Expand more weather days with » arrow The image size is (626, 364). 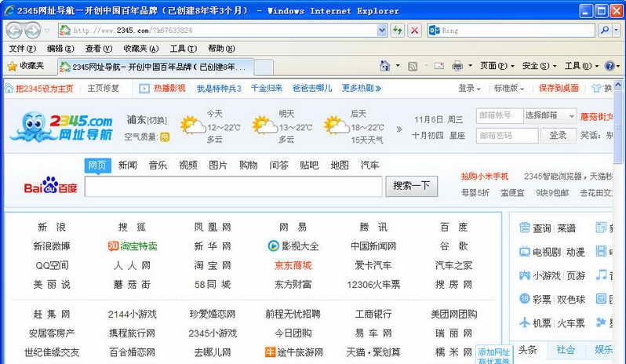click(x=399, y=129)
